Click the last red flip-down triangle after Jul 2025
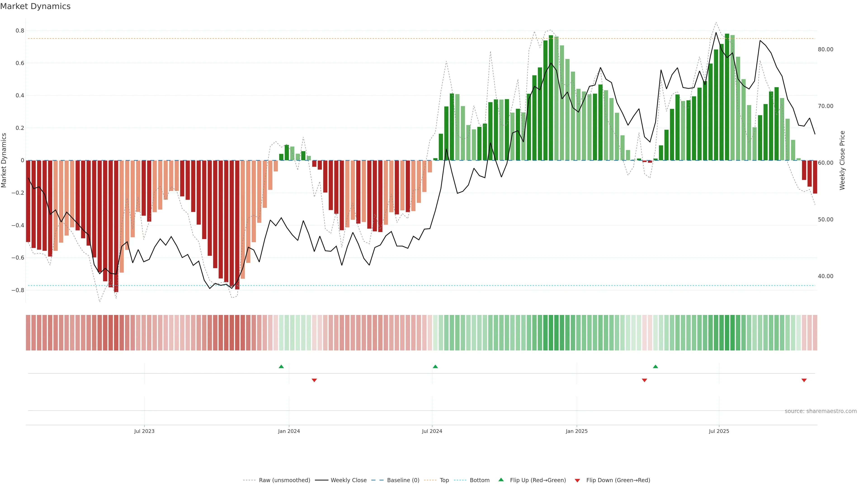Screen dimensions: 868x488 pos(804,380)
